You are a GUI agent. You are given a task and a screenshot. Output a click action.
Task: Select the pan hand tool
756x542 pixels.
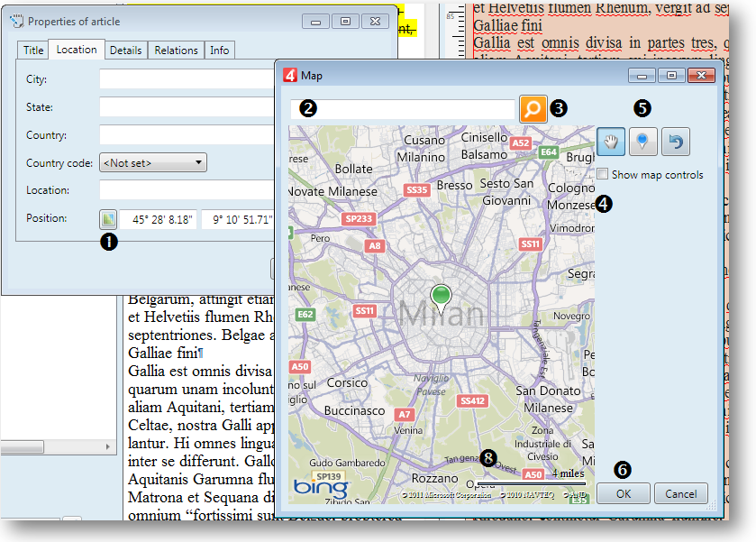pyautogui.click(x=610, y=142)
